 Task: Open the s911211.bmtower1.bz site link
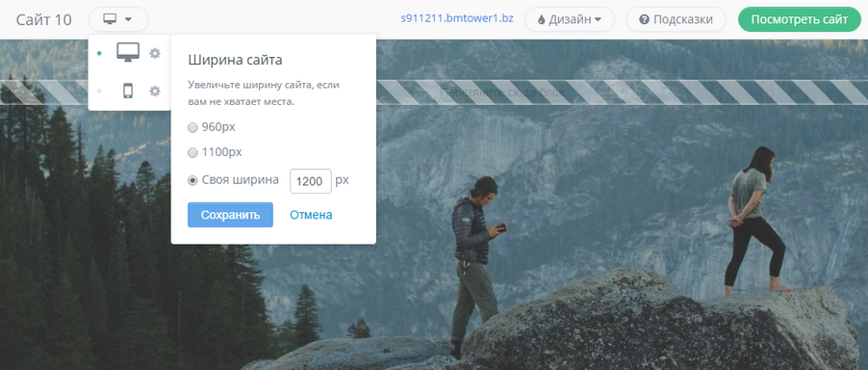tap(457, 18)
